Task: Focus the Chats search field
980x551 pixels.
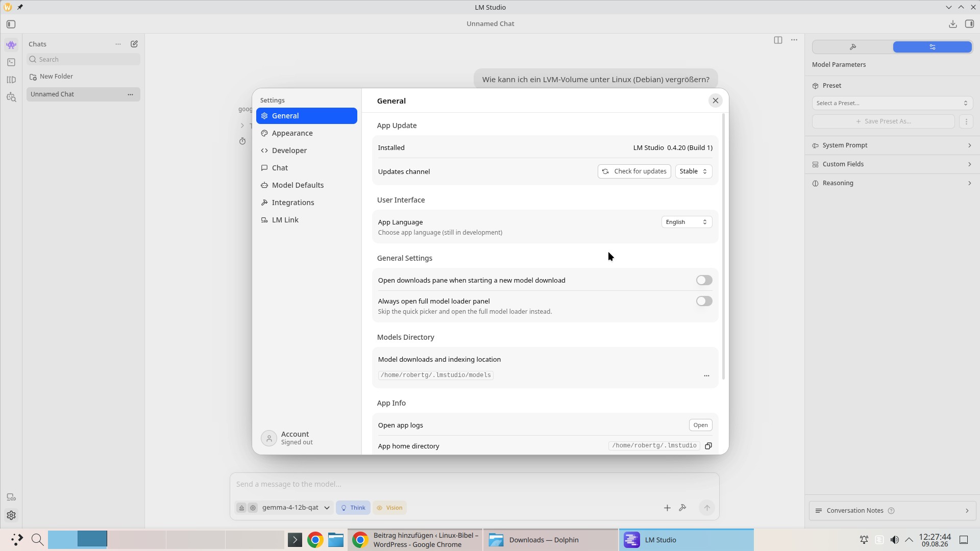Action: coord(83,59)
